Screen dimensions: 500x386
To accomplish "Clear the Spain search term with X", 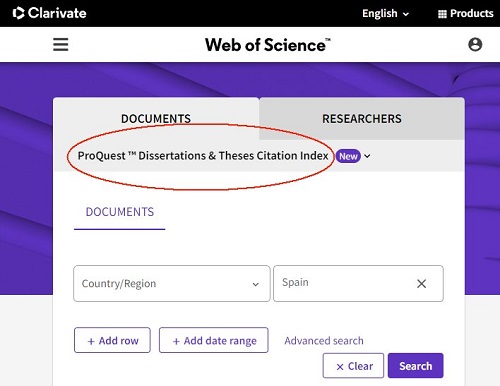I will pos(421,284).
